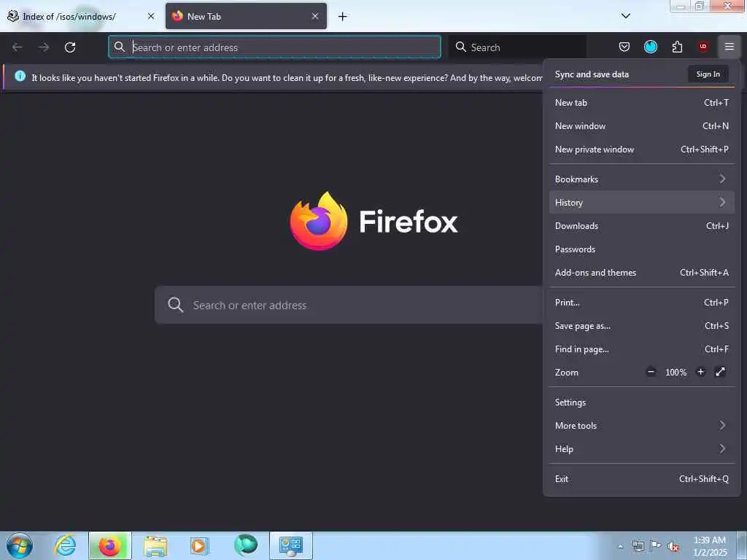Click Sync and save data
Viewport: 747px width, 560px height.
tap(592, 74)
